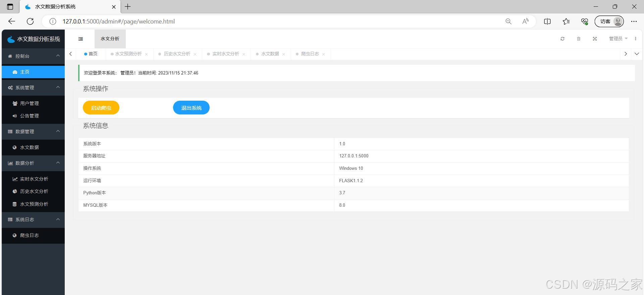This screenshot has height=295, width=644.
Task: Open the browser settings ellipsis menu
Action: coord(634,21)
